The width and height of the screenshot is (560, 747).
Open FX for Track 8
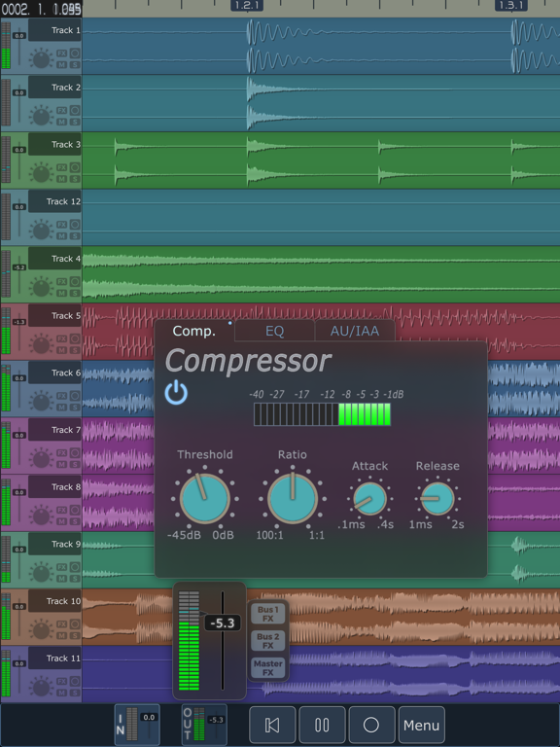[x=62, y=511]
